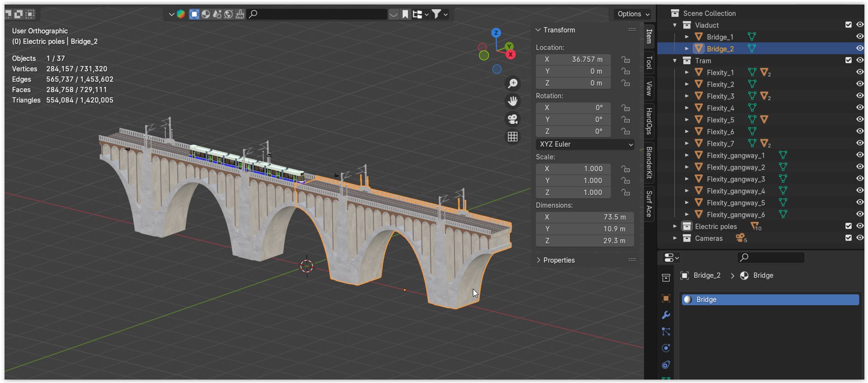The width and height of the screenshot is (868, 383).
Task: Collapse the Tram collection tree
Action: 675,61
